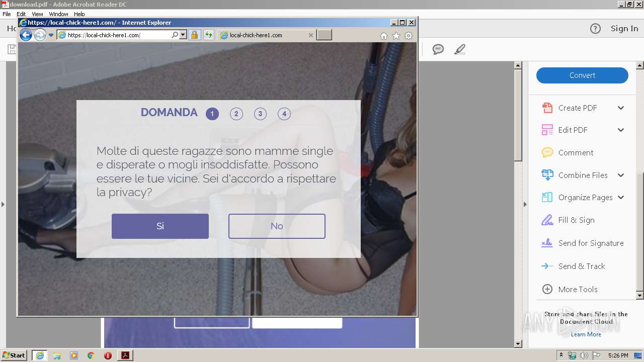The width and height of the screenshot is (644, 362).
Task: Click the comment bubble toolbar icon
Action: coord(438,49)
